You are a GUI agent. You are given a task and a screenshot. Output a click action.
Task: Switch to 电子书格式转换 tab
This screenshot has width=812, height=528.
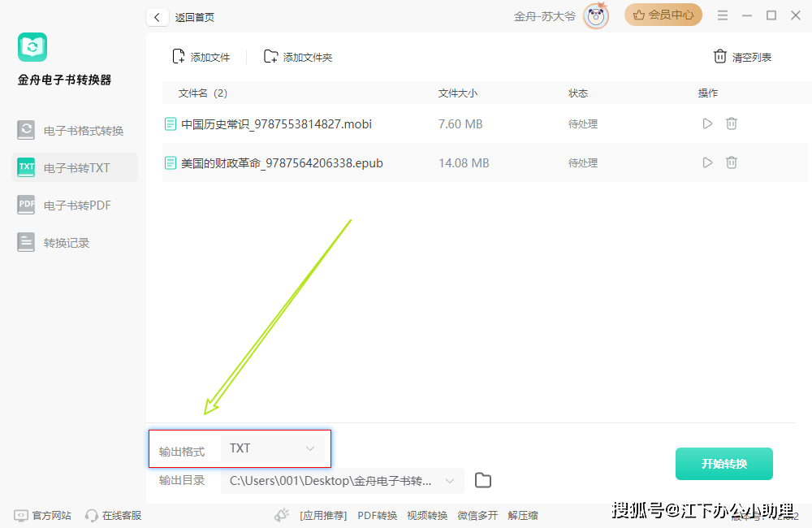(x=75, y=131)
